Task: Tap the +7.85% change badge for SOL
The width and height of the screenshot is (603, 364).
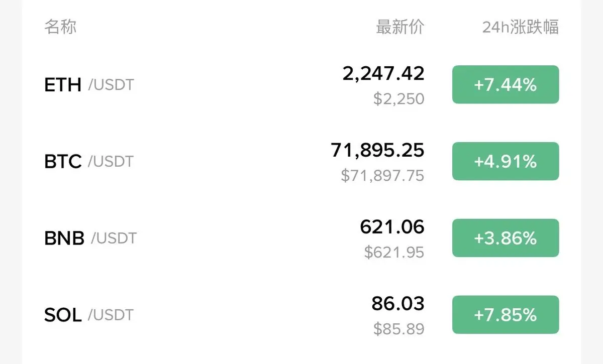Action: pos(506,315)
